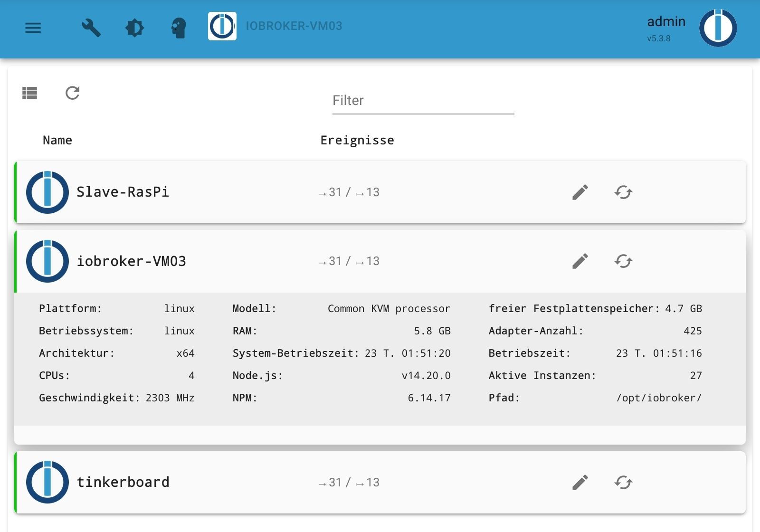This screenshot has width=760, height=532.
Task: Open system settings wrench icon
Action: (x=91, y=28)
